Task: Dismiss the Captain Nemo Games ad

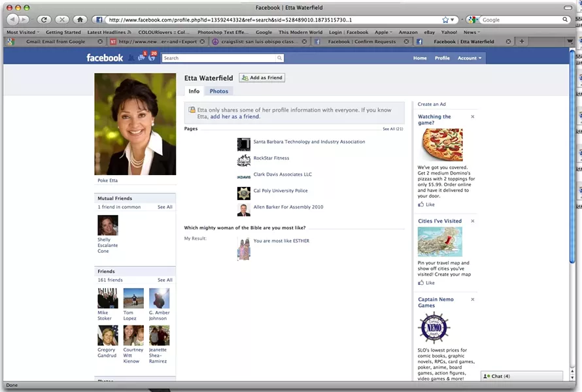Action: tap(473, 299)
